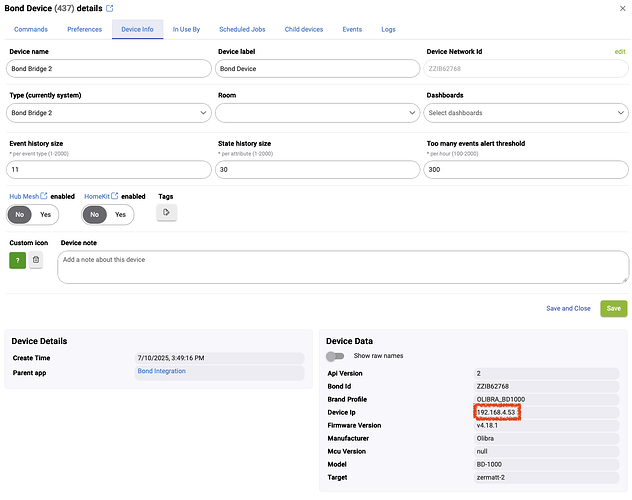Expand the Type dropdown showing Bond Bridge 2
The width and height of the screenshot is (632, 500).
coord(108,113)
